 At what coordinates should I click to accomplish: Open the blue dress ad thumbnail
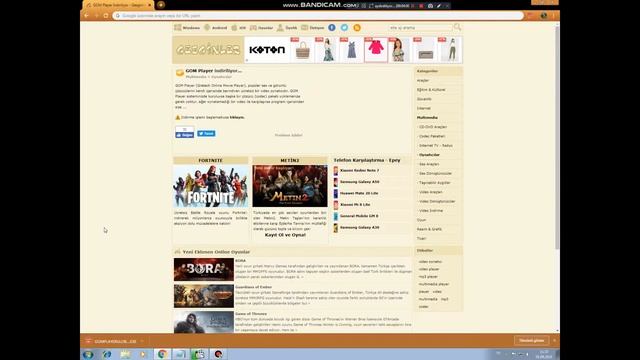coord(351,50)
